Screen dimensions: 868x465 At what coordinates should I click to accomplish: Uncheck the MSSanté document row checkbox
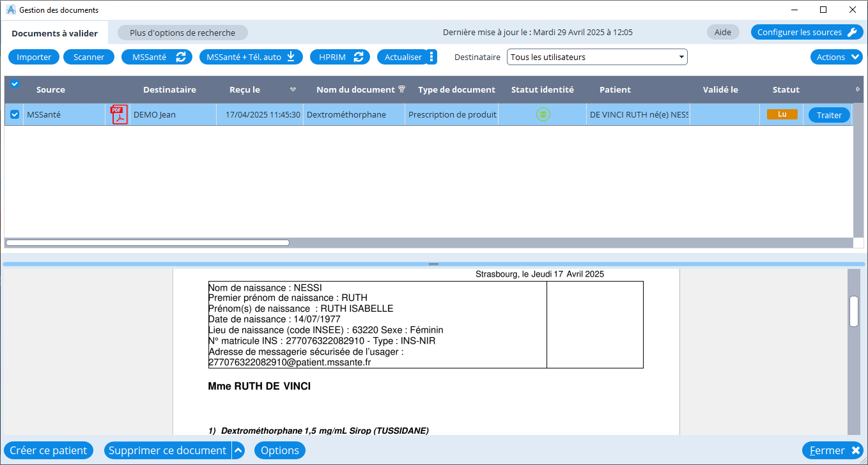click(x=15, y=114)
